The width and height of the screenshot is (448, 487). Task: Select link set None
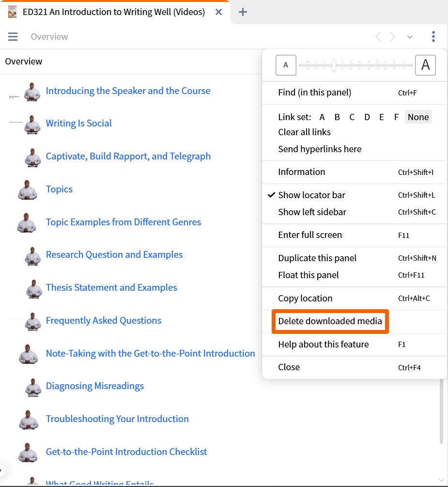(418, 117)
